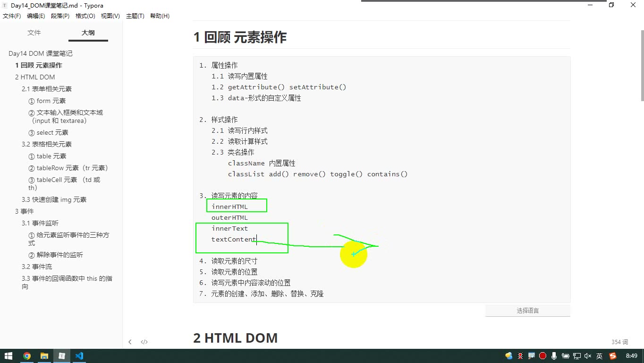Select '① table 元素' in outline
The width and height of the screenshot is (644, 363).
47,156
